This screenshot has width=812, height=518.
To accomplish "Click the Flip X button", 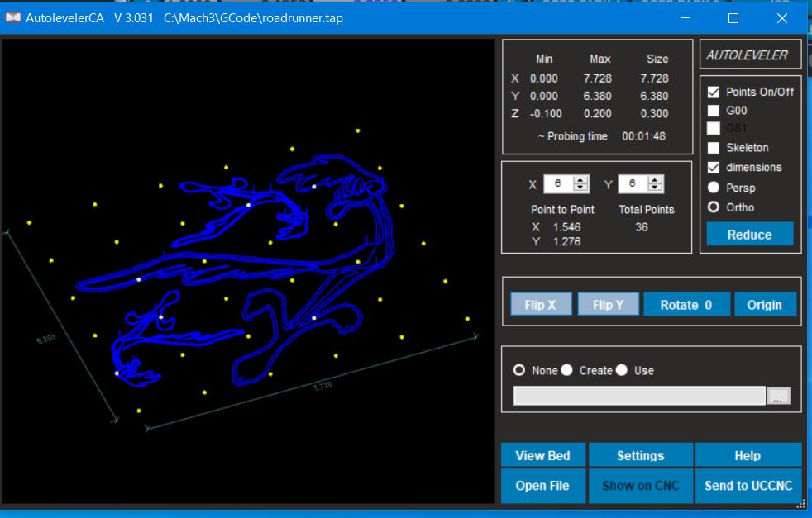I will 541,305.
